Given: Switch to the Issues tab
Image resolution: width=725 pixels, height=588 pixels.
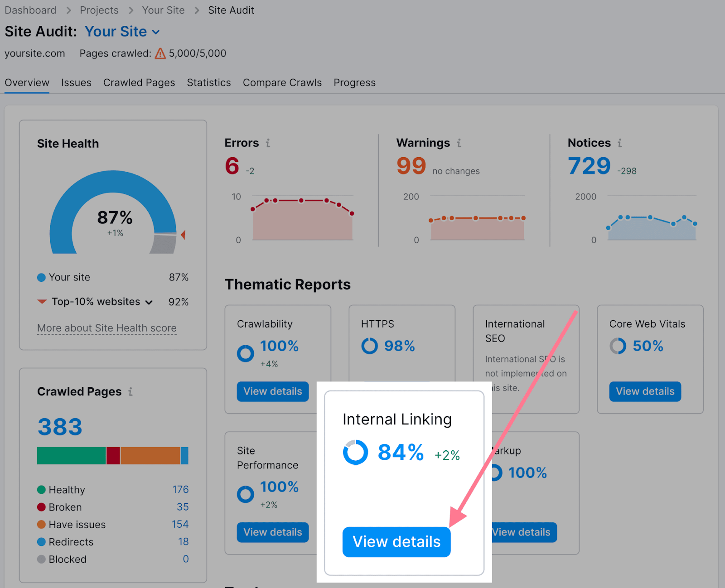Looking at the screenshot, I should [x=76, y=82].
